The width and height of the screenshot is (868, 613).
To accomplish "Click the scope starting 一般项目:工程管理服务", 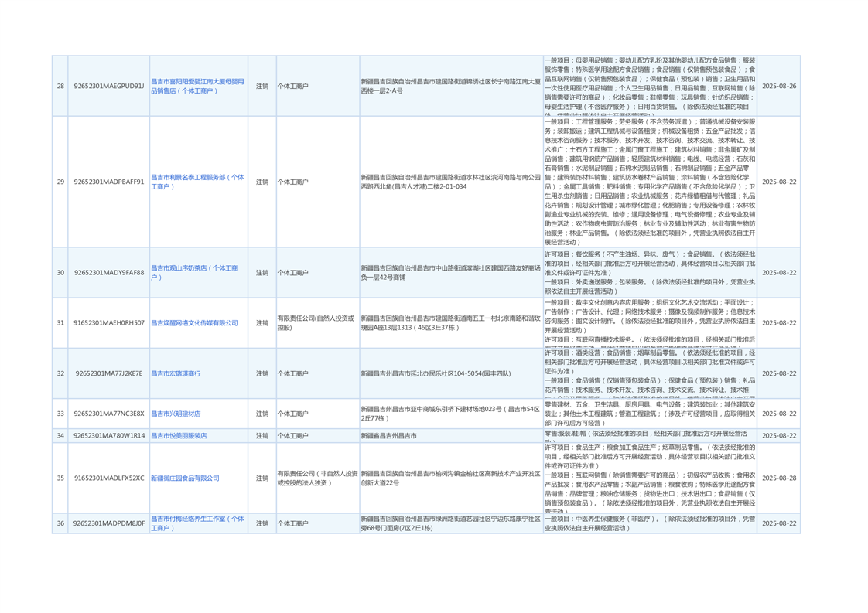I will (x=650, y=182).
